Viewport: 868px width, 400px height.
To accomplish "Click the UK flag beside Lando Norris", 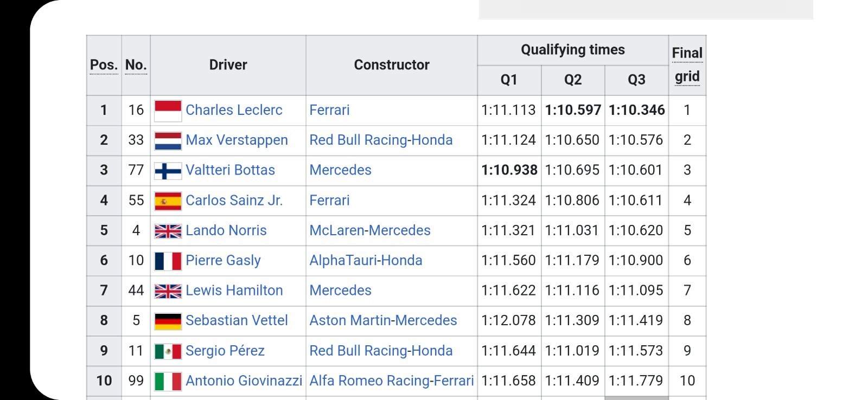I will (x=168, y=231).
